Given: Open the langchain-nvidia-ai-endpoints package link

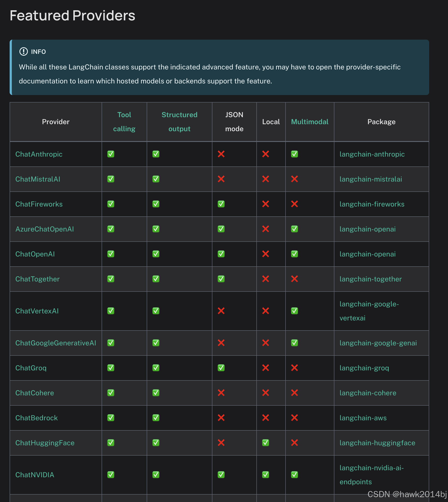Looking at the screenshot, I should 372,475.
